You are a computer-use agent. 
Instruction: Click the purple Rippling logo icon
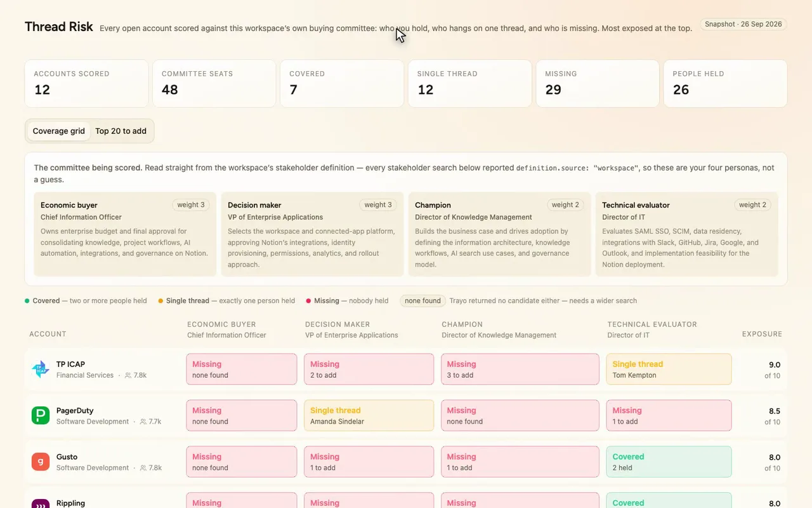pyautogui.click(x=41, y=504)
